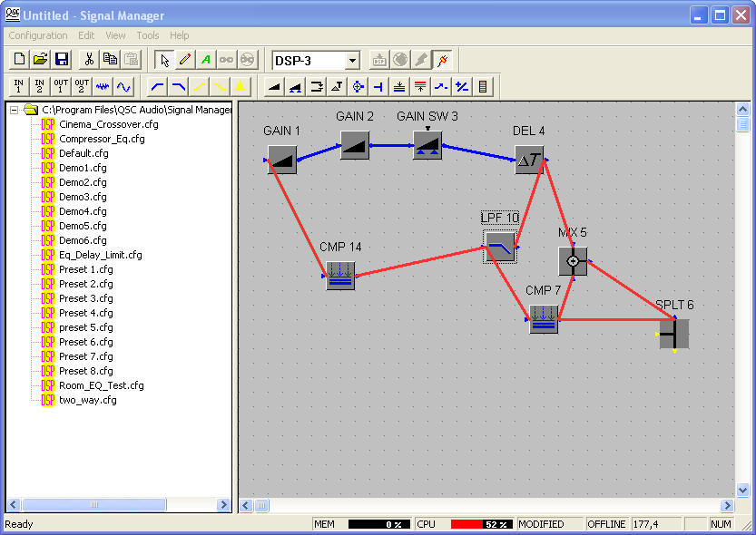Select the yellow falling shelf filter icon

pyautogui.click(x=220, y=87)
